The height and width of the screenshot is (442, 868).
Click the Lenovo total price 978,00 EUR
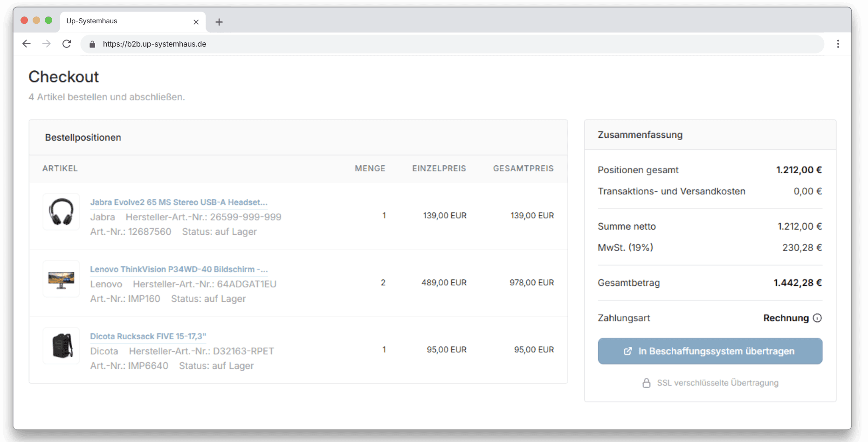click(532, 283)
